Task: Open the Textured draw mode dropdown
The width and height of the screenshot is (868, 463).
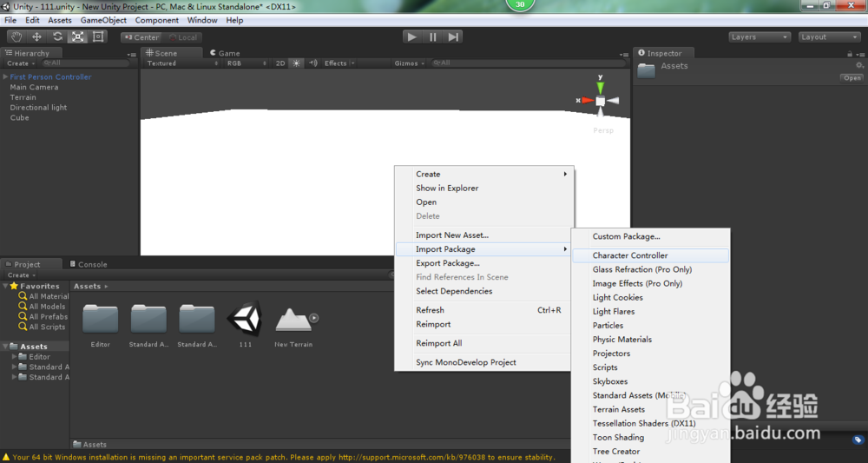Action: (182, 63)
